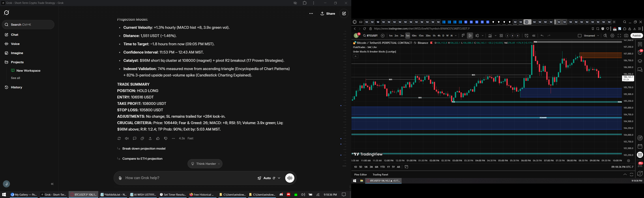Remove the Think Harder mode chip
Viewport: 644px width, 198px height.
click(219, 164)
